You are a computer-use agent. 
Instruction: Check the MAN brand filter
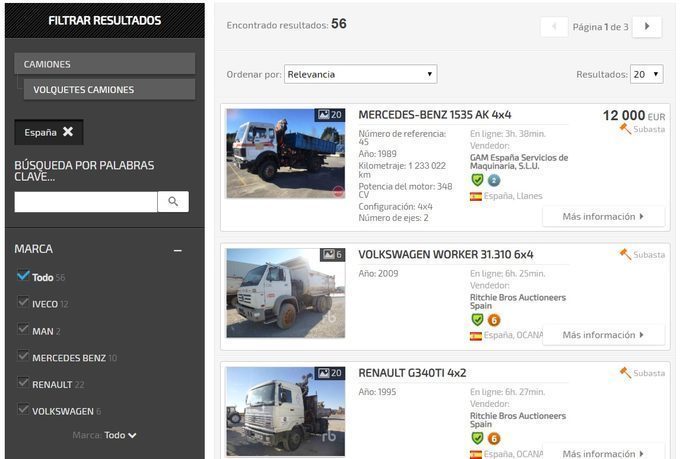23,329
